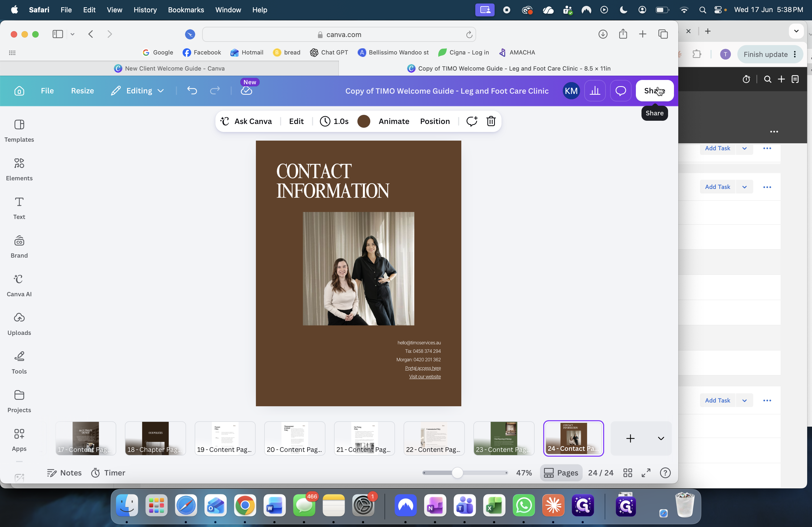Click the KM user avatar
Image resolution: width=812 pixels, height=527 pixels.
pos(571,91)
